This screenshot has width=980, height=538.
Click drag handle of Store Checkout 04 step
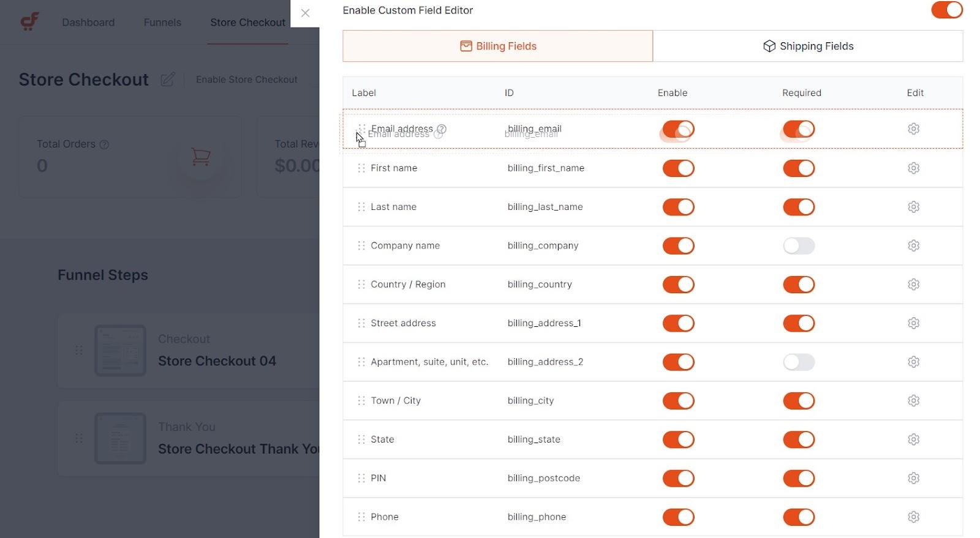click(x=78, y=350)
